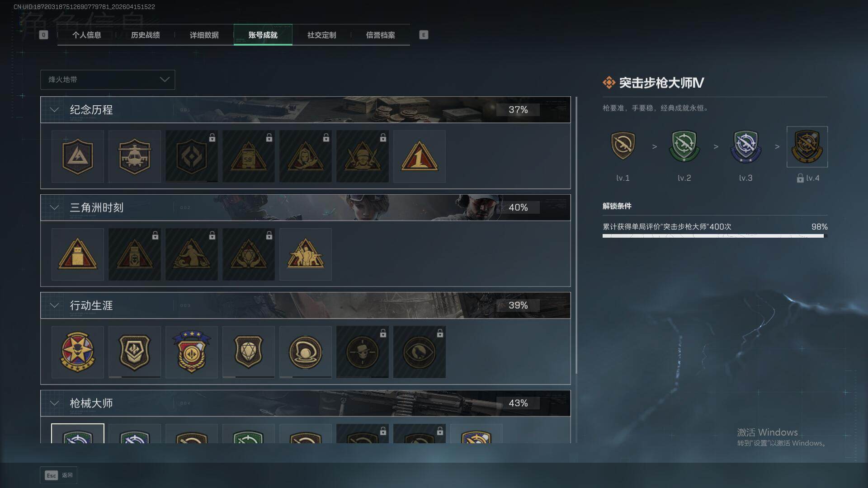Collapse the 三角洲时刻 section

(54, 207)
